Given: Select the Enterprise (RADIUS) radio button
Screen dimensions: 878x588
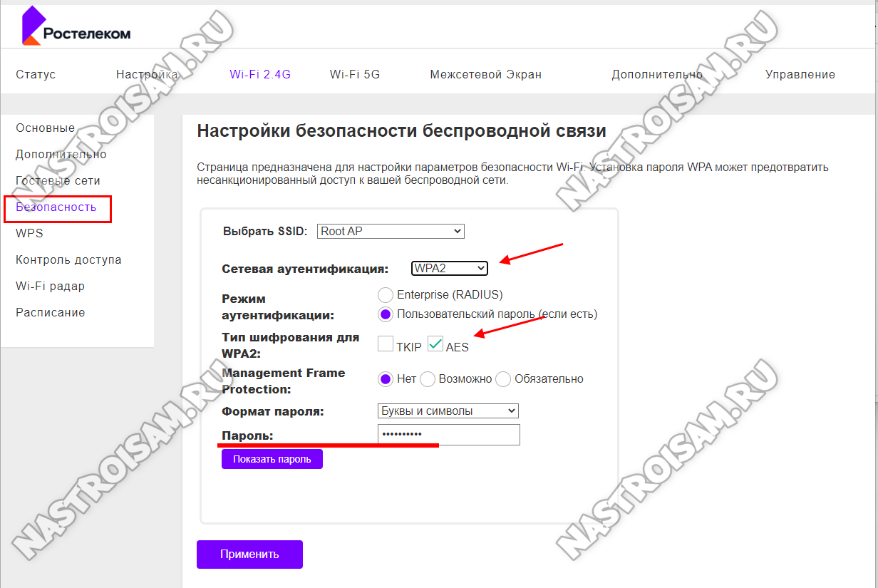Looking at the screenshot, I should click(x=386, y=294).
